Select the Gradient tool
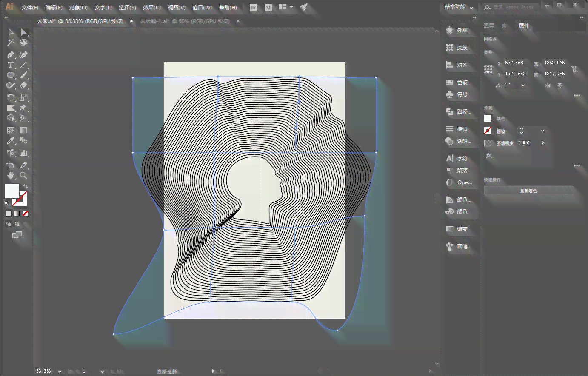Screen dimensions: 588x376 click(x=23, y=130)
